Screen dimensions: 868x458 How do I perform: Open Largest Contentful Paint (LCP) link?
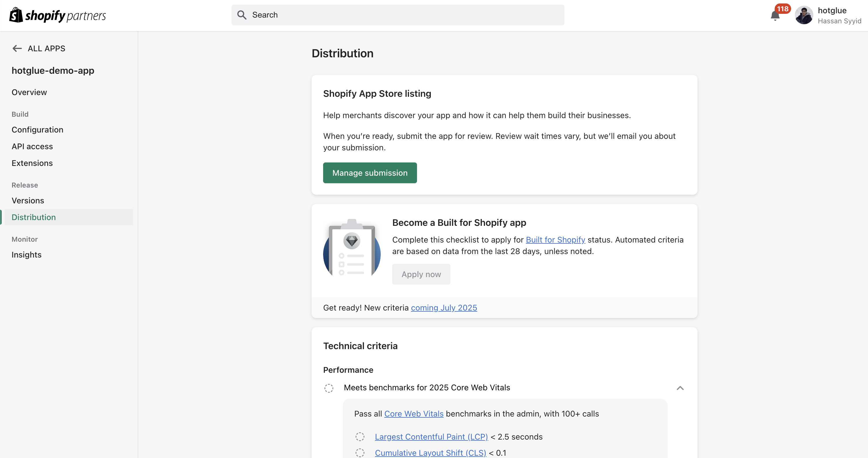click(x=431, y=437)
